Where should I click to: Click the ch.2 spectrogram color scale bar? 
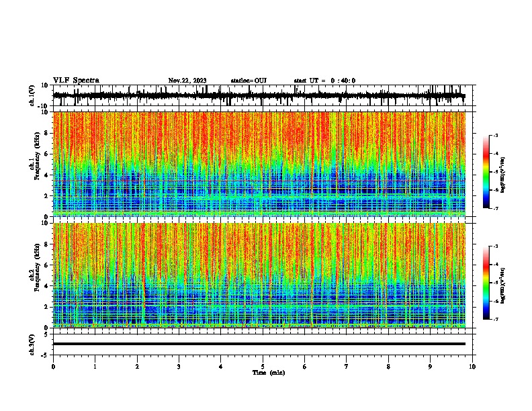(x=486, y=283)
